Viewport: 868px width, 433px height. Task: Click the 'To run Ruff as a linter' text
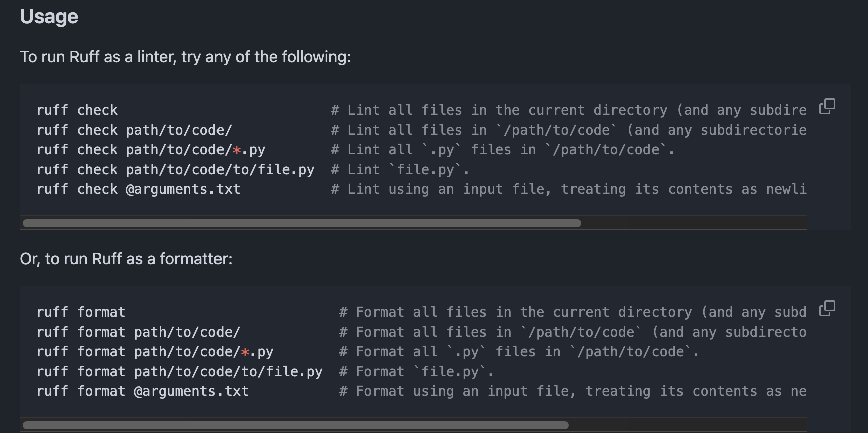(185, 57)
